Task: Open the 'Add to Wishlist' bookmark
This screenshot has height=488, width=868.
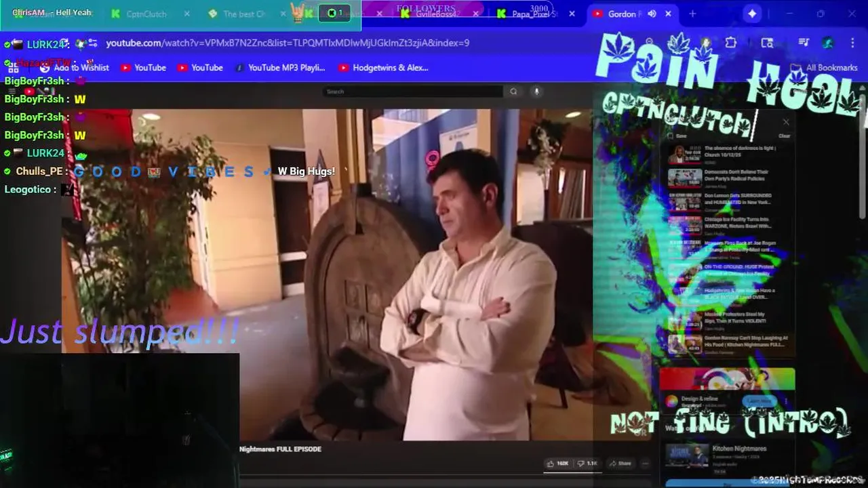Action: click(75, 68)
